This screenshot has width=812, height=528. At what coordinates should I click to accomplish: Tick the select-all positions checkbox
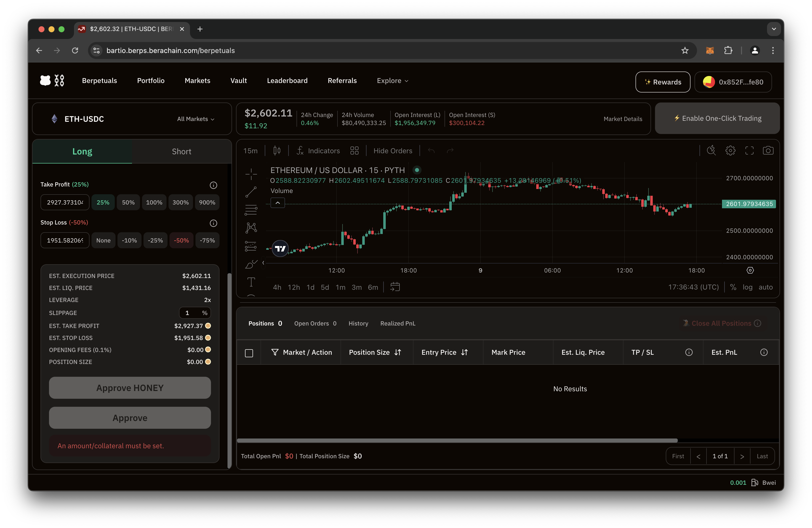coord(249,353)
